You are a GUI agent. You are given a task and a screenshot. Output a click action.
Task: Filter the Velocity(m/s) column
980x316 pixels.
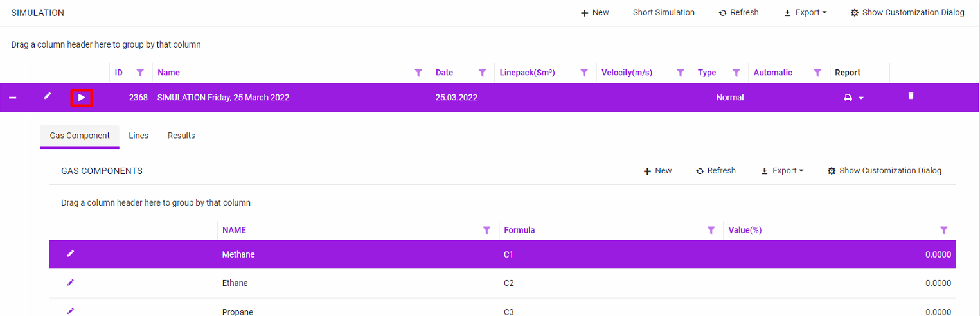click(680, 73)
